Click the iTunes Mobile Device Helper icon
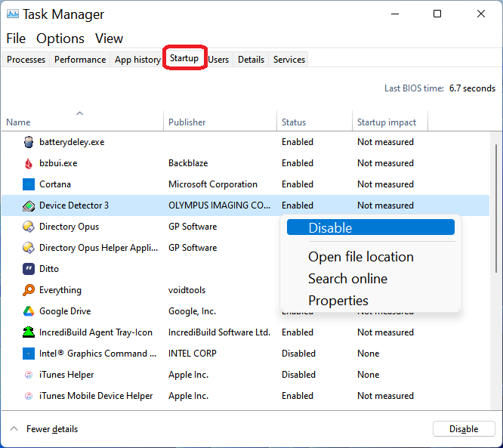Screen dimensions: 503x448 pyautogui.click(x=29, y=396)
